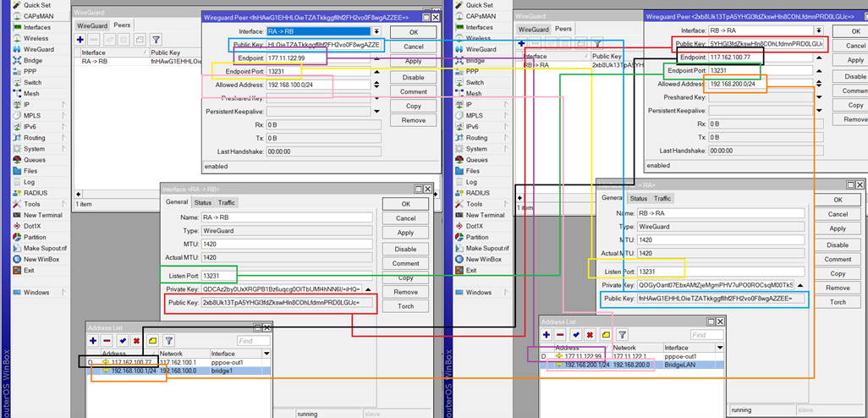Image resolution: width=868 pixels, height=418 pixels.
Task: Open Interface dropdown in right Wireguard Peer dialog
Action: pos(818,30)
